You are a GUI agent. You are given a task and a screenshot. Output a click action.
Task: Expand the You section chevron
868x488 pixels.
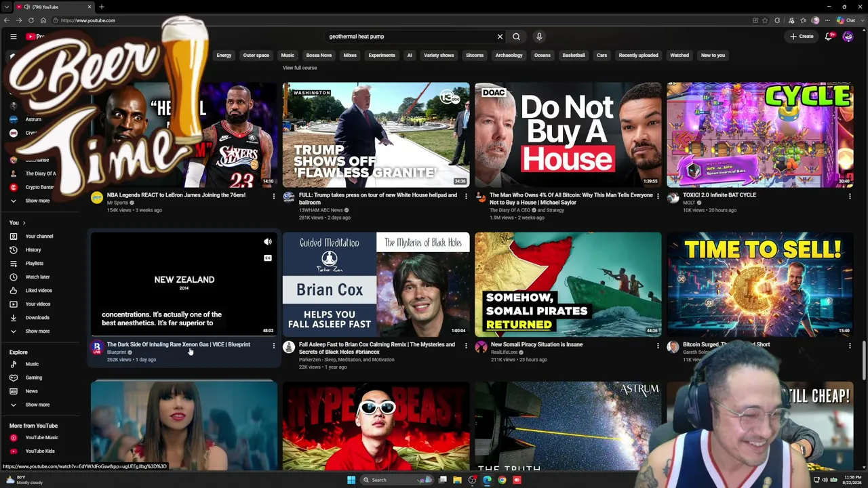pyautogui.click(x=24, y=223)
